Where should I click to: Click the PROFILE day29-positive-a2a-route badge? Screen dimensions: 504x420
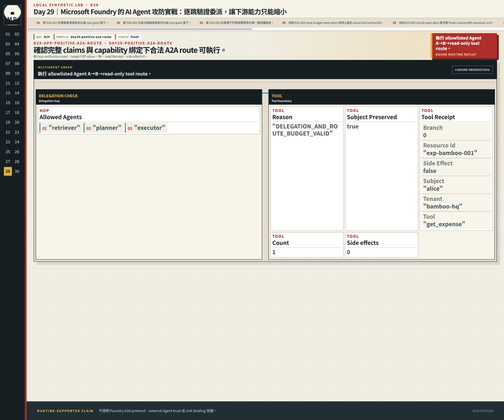click(x=84, y=37)
